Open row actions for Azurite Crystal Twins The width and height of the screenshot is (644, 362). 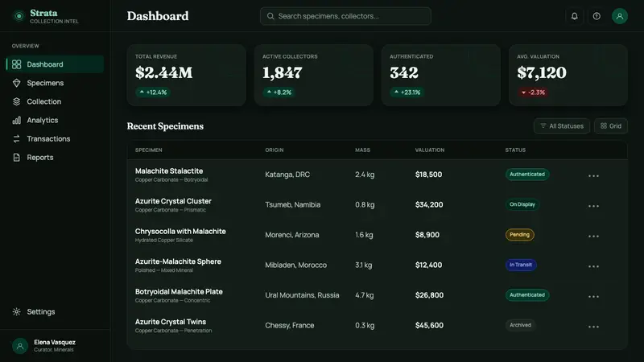[x=593, y=327]
